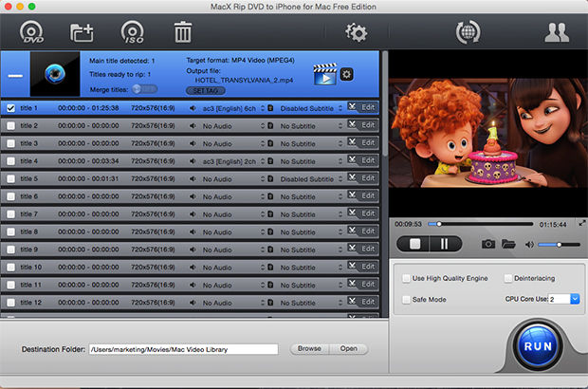This screenshot has width=588, height=389.
Task: Open snapshot folder icon in player
Action: point(508,244)
